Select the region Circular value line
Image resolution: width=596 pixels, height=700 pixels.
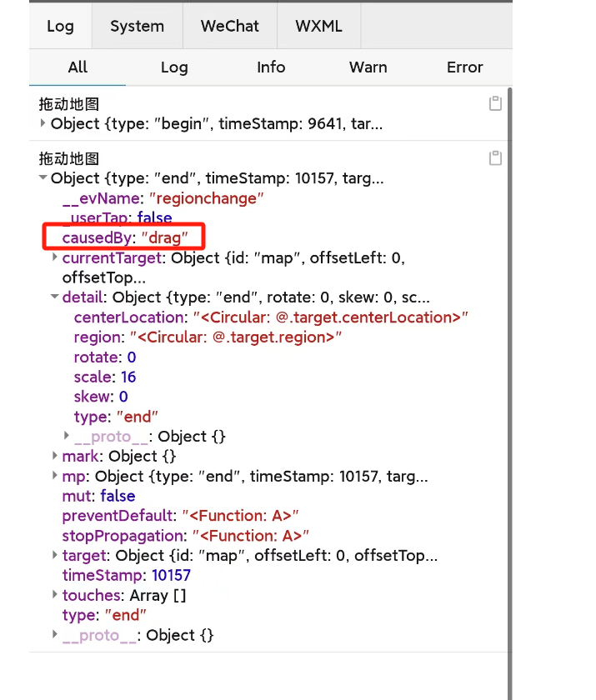tap(208, 337)
